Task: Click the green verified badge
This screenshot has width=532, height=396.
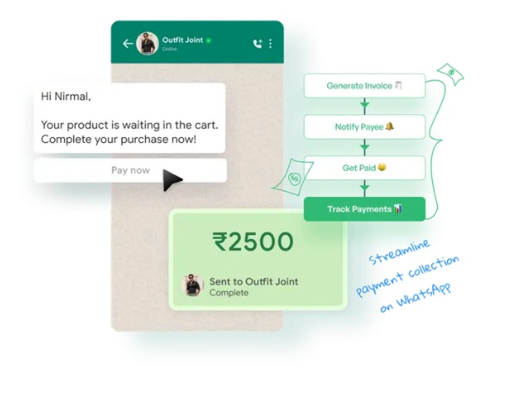Action: [208, 40]
